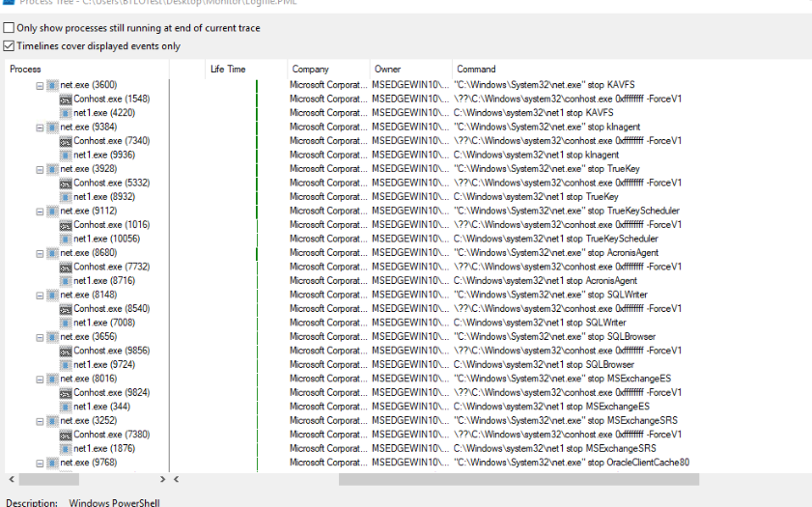Select the Conhost.exe (7380) tree row
The width and height of the screenshot is (812, 507).
pos(111,435)
